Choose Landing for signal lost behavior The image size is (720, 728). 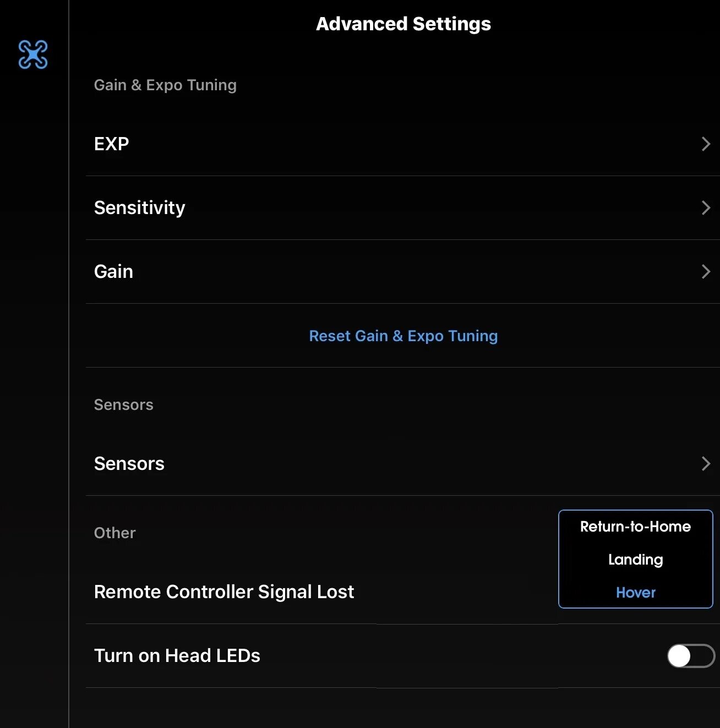click(x=635, y=560)
